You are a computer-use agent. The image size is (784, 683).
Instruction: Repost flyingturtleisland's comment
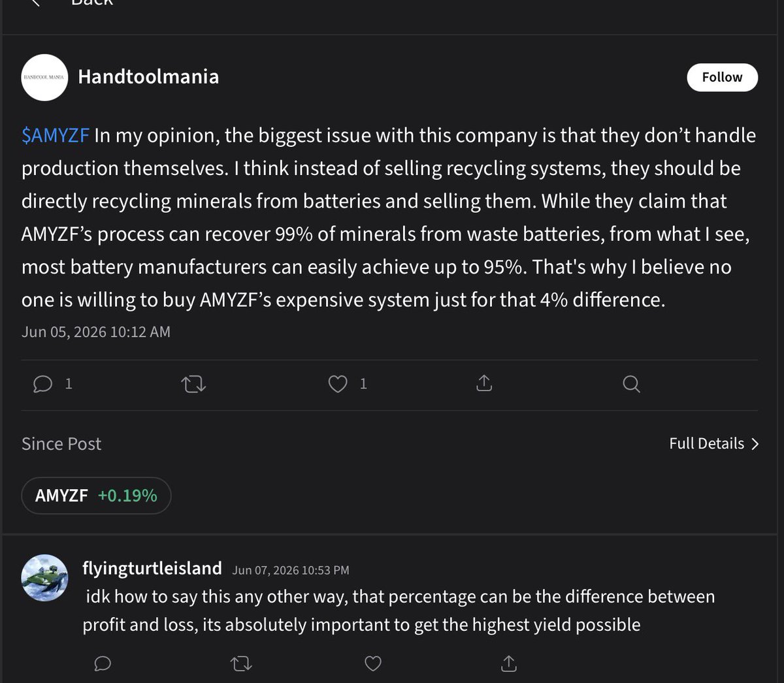tap(241, 664)
